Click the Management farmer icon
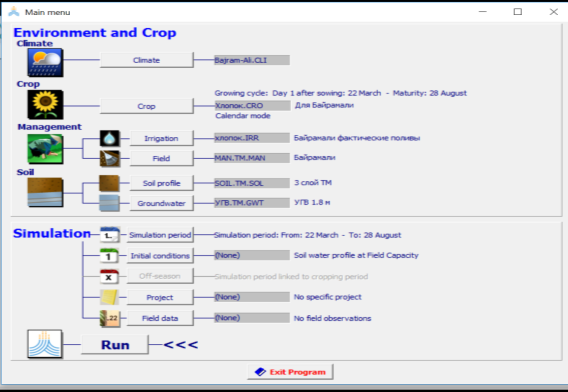The height and width of the screenshot is (392, 568). pos(45,149)
